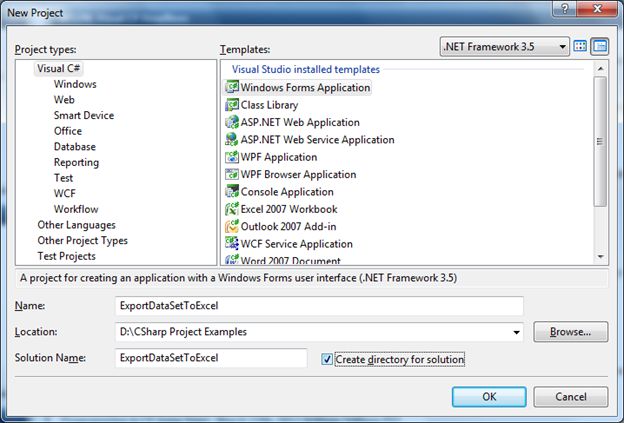Viewport: 624px width, 423px height.
Task: Select WCF project type
Action: [x=65, y=193]
